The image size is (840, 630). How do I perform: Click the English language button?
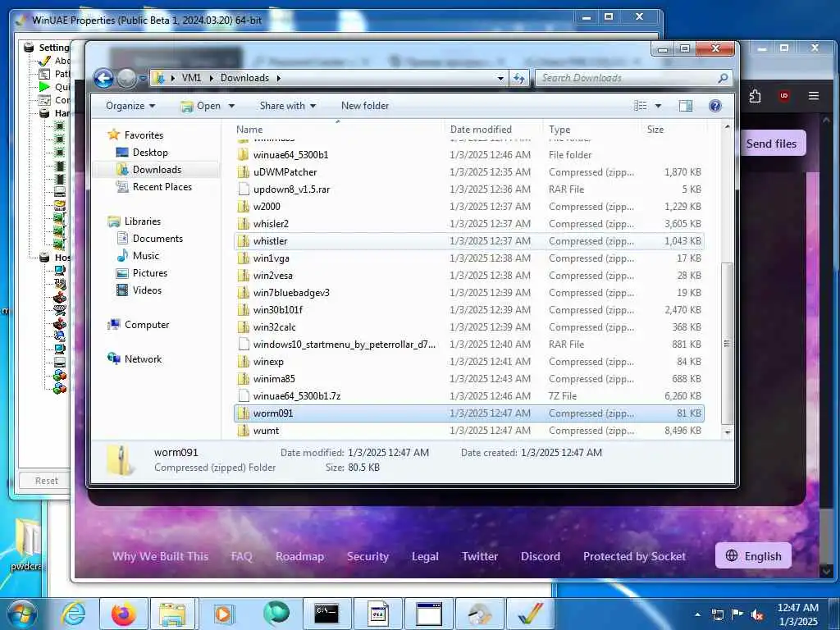tap(753, 556)
